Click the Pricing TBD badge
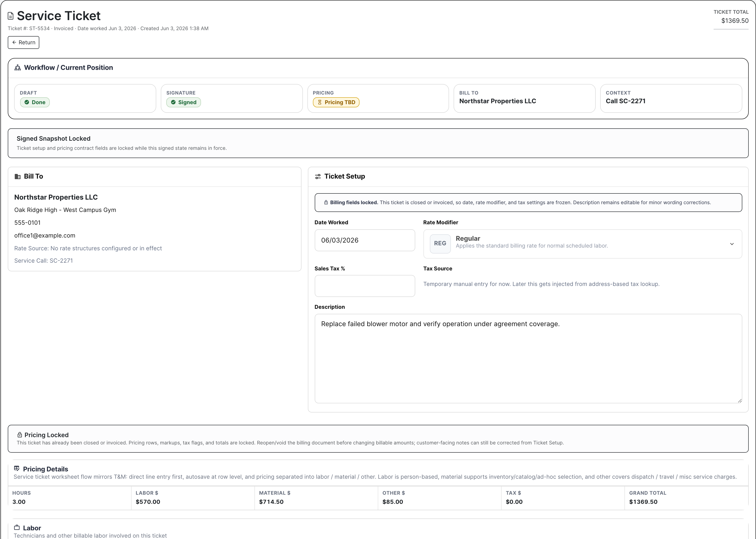 [x=336, y=102]
